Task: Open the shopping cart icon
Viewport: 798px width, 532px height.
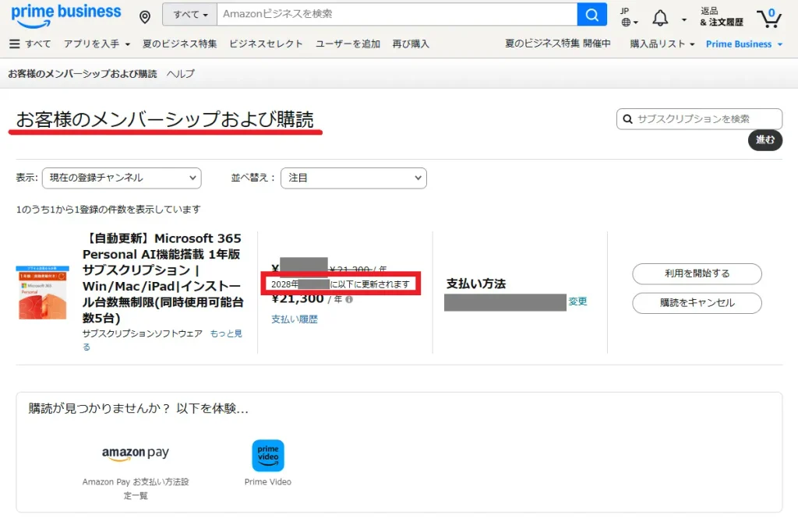Action: click(769, 19)
